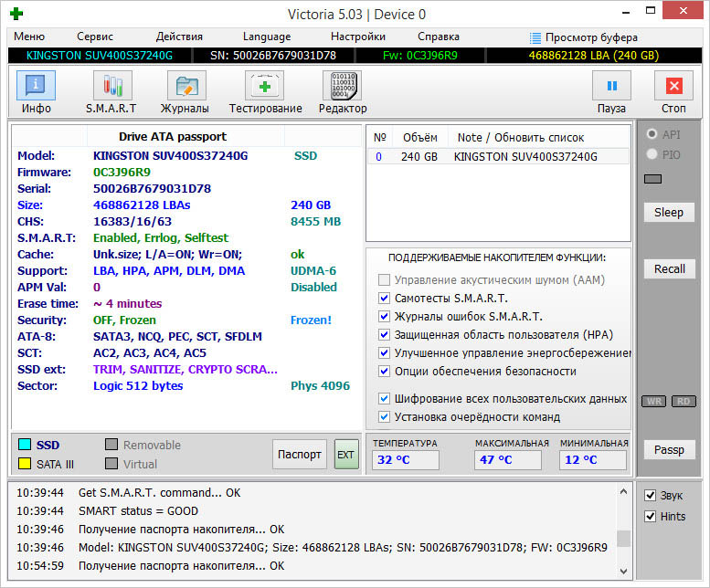
Task: Click the log scroll up arrow
Action: pos(623,491)
